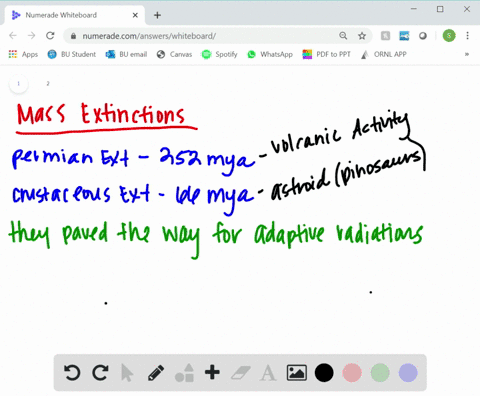Open the Chrome three-dot menu

click(x=467, y=36)
